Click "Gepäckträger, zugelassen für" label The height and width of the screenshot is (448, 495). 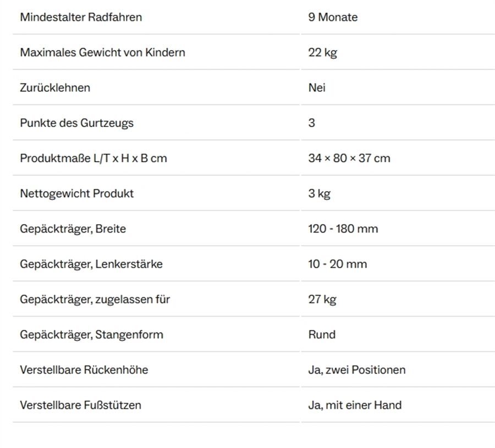(95, 299)
